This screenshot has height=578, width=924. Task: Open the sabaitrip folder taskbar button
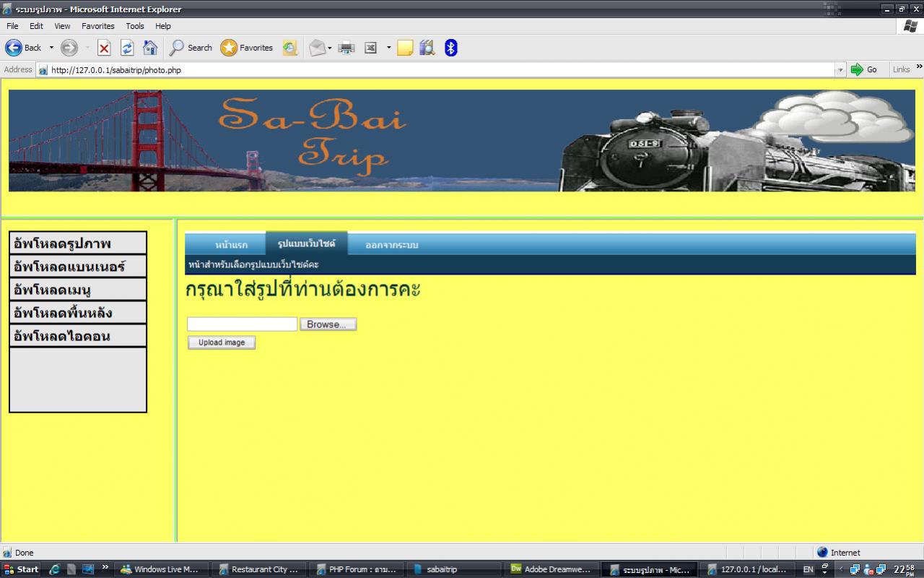[x=455, y=569]
